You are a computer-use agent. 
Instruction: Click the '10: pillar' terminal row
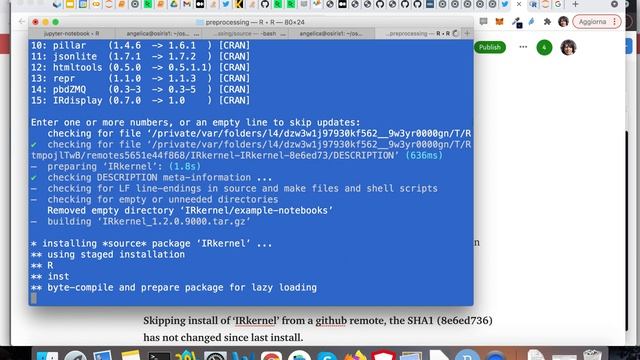coord(140,45)
